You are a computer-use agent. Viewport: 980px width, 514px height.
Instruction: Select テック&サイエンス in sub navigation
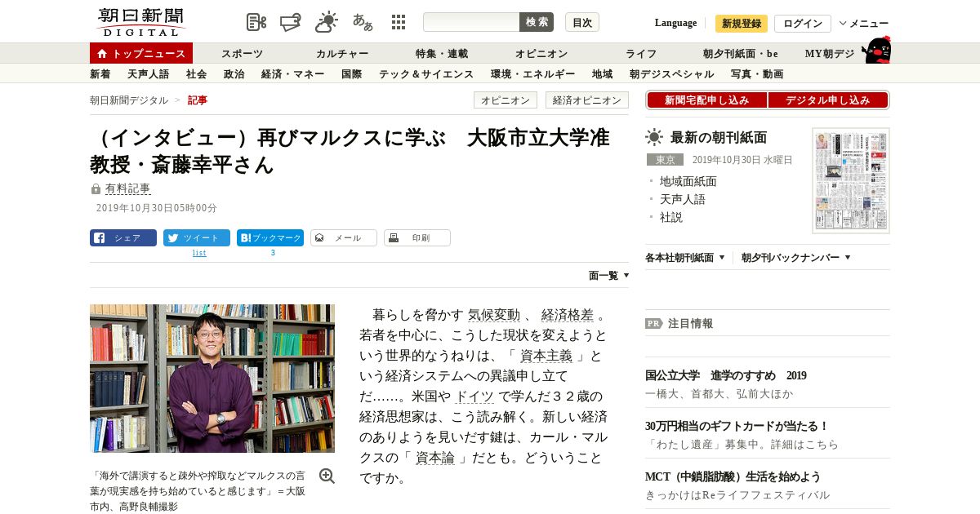pyautogui.click(x=426, y=74)
